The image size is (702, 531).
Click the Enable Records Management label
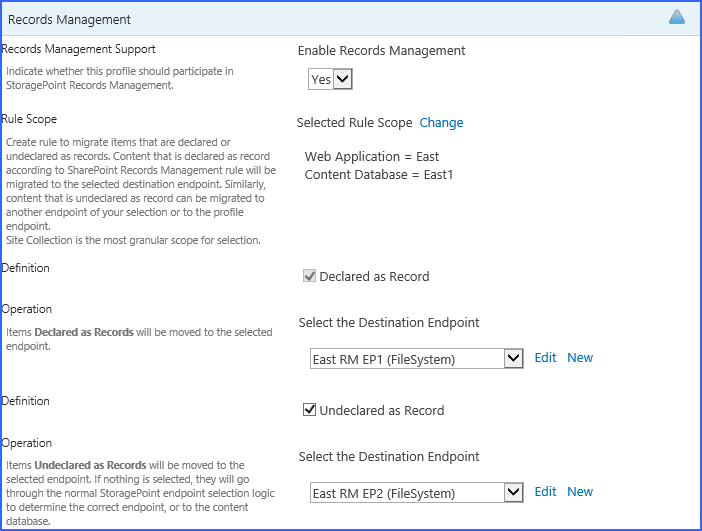(x=381, y=51)
